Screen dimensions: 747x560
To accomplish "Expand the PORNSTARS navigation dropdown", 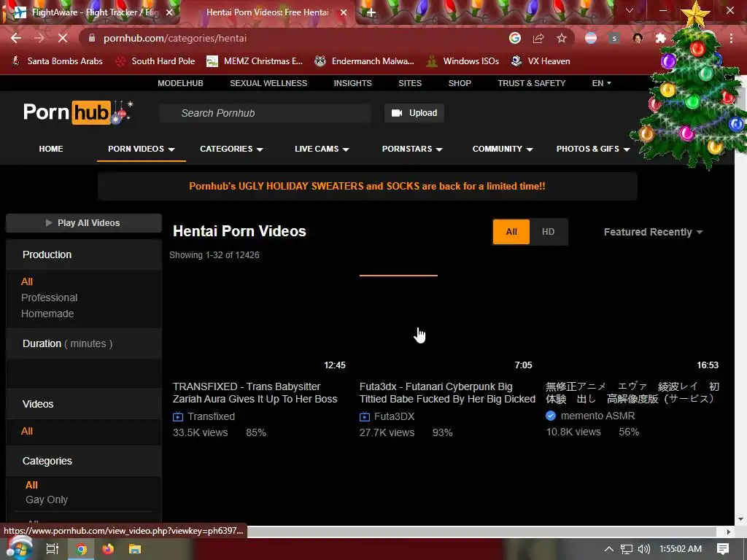I will (412, 149).
